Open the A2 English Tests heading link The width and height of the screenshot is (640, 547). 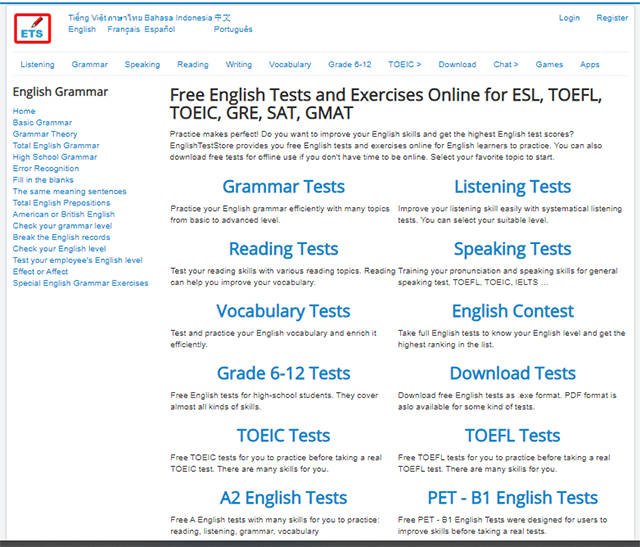click(283, 498)
